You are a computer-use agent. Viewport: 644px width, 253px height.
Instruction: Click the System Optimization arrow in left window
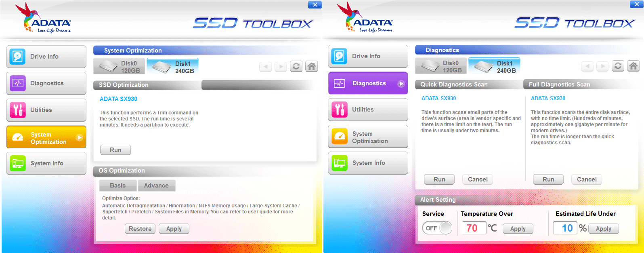click(x=80, y=137)
